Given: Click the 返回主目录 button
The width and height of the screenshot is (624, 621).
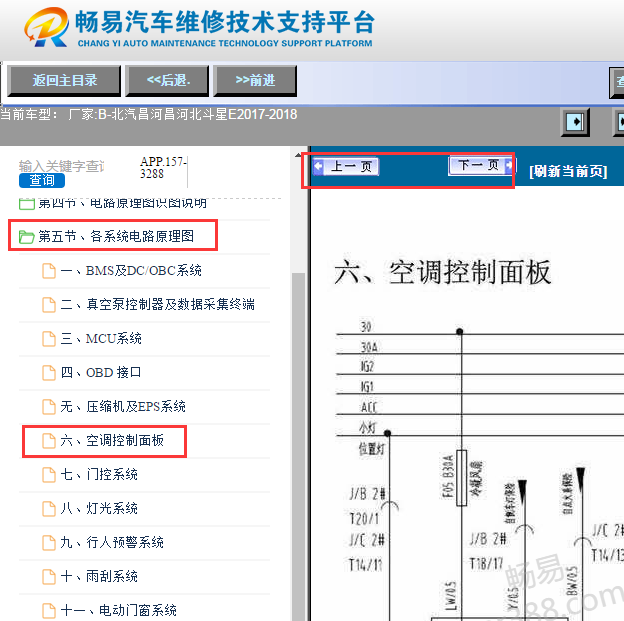Looking at the screenshot, I should (64, 81).
